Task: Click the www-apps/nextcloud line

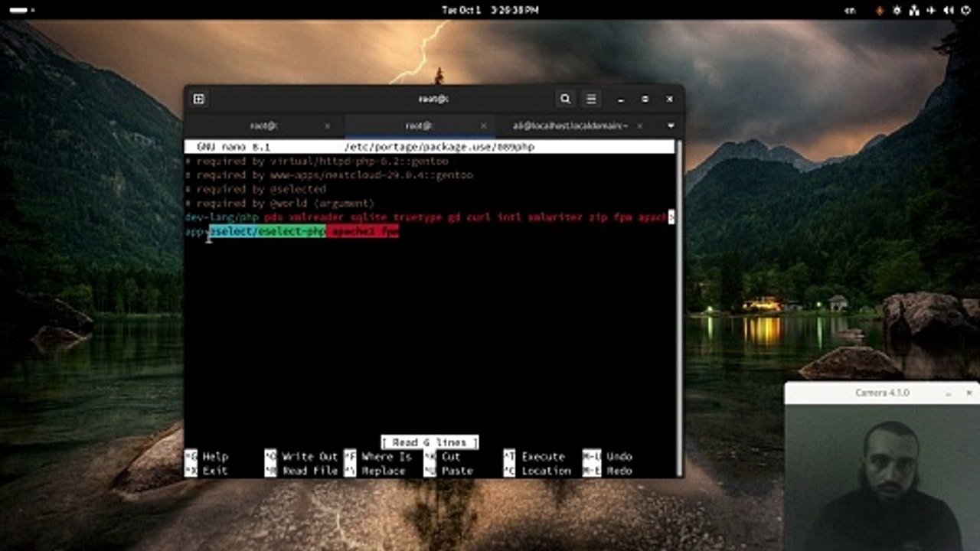Action: tap(329, 175)
